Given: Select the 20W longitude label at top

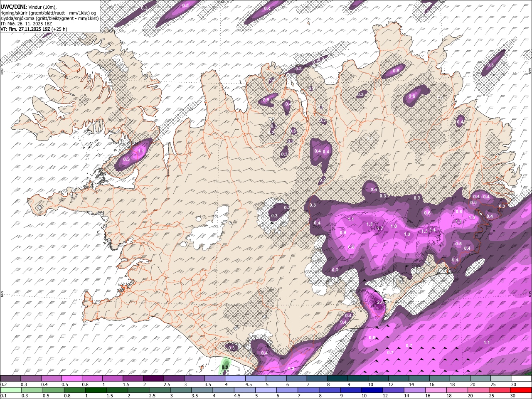Looking at the screenshot, I should 221,2.
